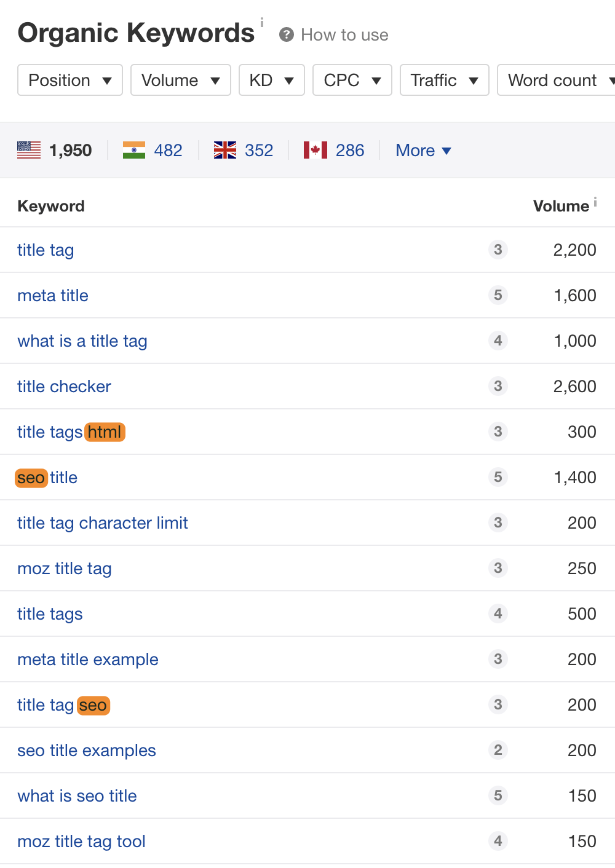This screenshot has width=615, height=868.
Task: Select the United States flag icon
Action: [28, 149]
